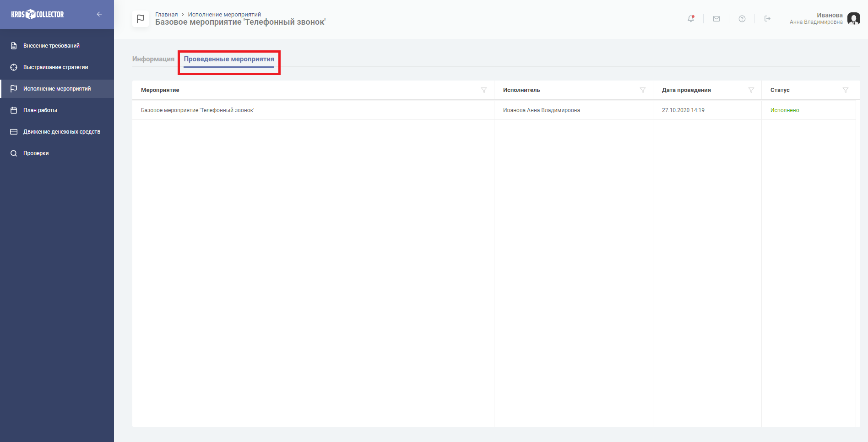
Task: Open filter for Дата проведения column
Action: [x=751, y=90]
